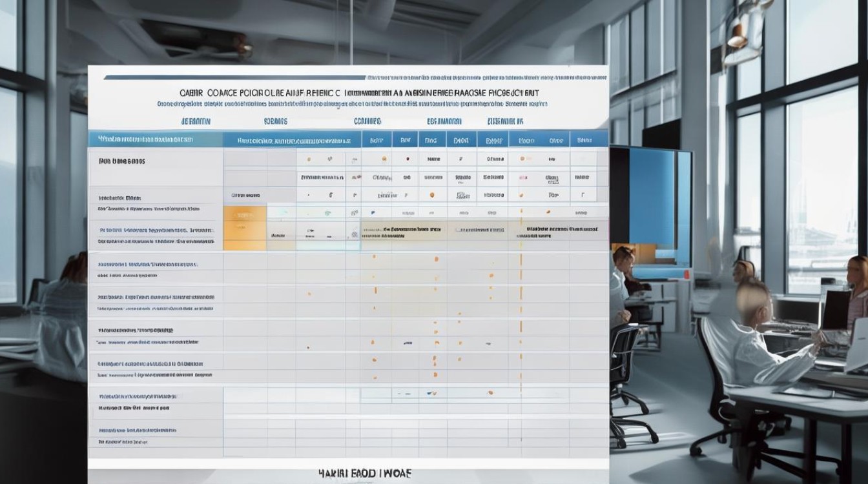Select the first bold row label in left column
This screenshot has width=868, height=484.
tap(122, 161)
